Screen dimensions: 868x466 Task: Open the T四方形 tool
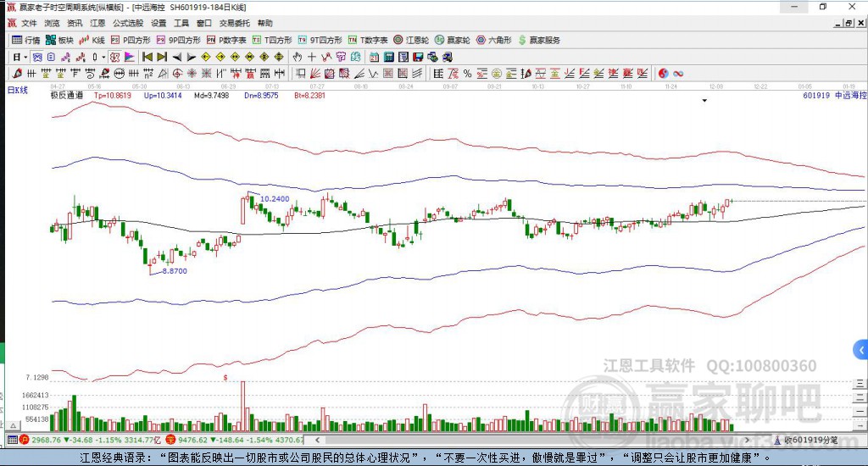point(272,40)
